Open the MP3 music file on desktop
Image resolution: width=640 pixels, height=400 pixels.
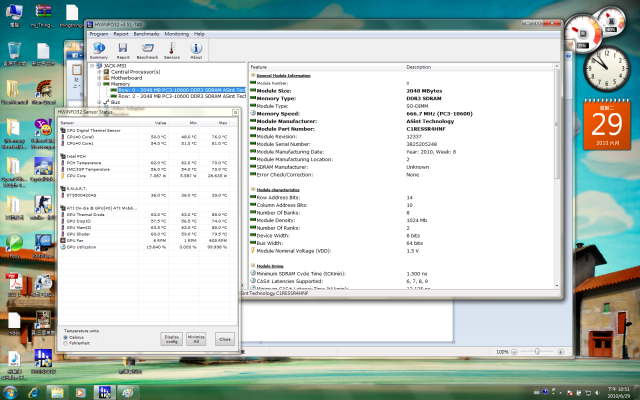[14, 363]
